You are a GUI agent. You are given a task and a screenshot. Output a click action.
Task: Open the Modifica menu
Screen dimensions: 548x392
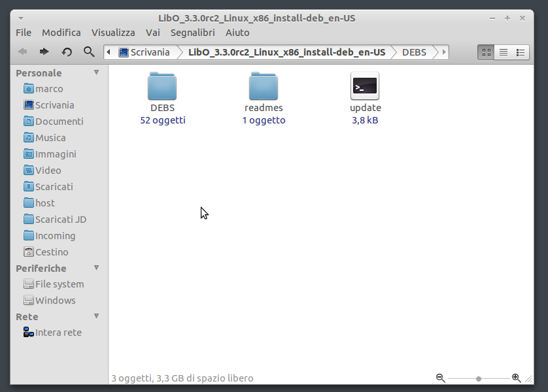(x=61, y=33)
